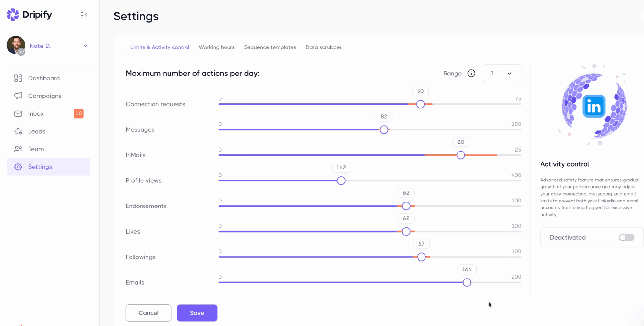644x326 pixels.
Task: Click the InMails slider handle
Action: pos(461,155)
